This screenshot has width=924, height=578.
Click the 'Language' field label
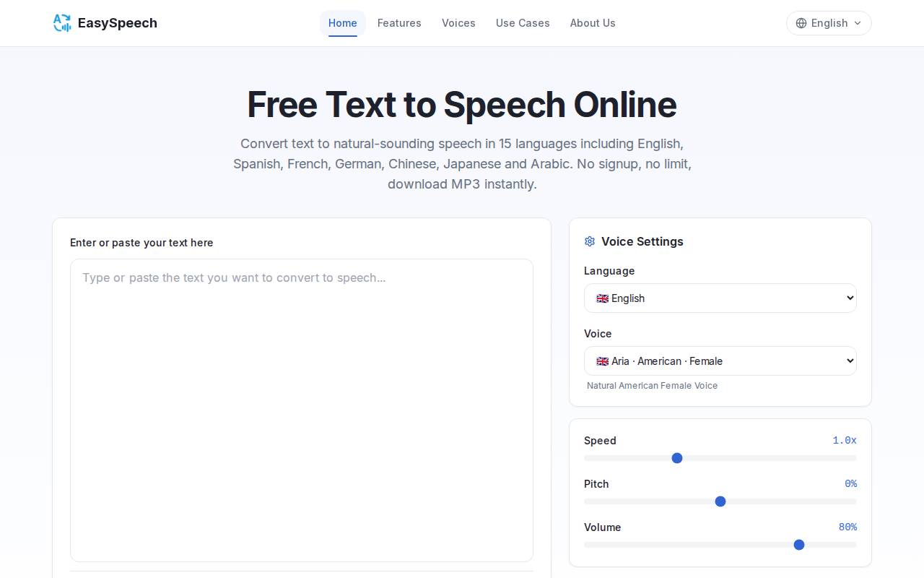pyautogui.click(x=609, y=271)
